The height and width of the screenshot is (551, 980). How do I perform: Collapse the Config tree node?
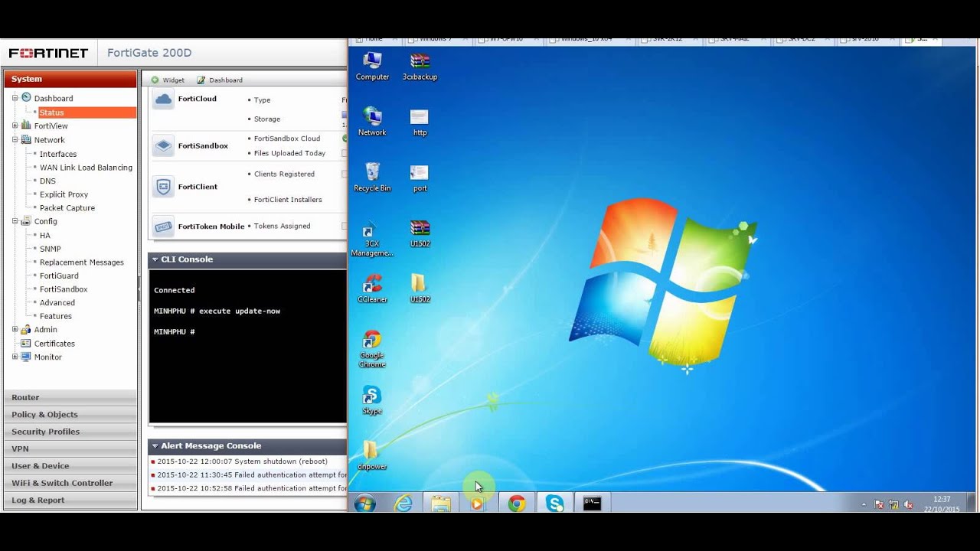(15, 221)
